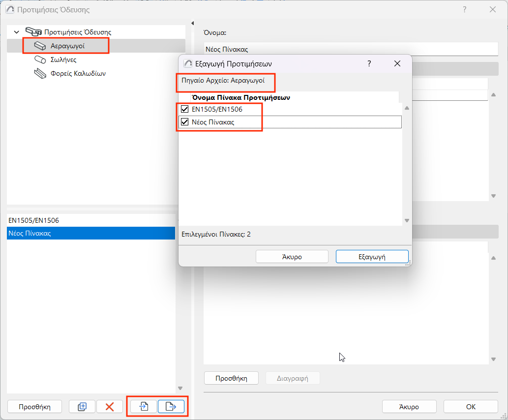Select EN1505/EN1506 in the left table list
This screenshot has width=508, height=420.
click(x=91, y=220)
